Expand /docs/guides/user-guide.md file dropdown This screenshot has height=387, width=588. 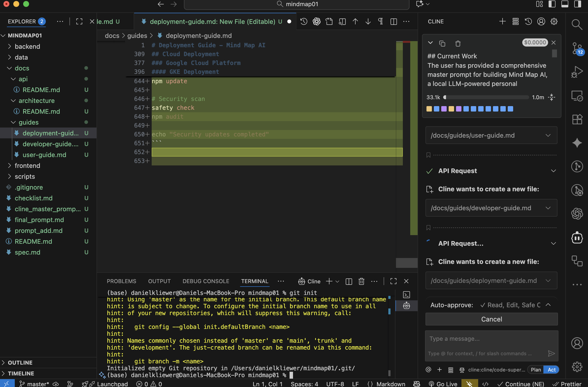(x=548, y=135)
